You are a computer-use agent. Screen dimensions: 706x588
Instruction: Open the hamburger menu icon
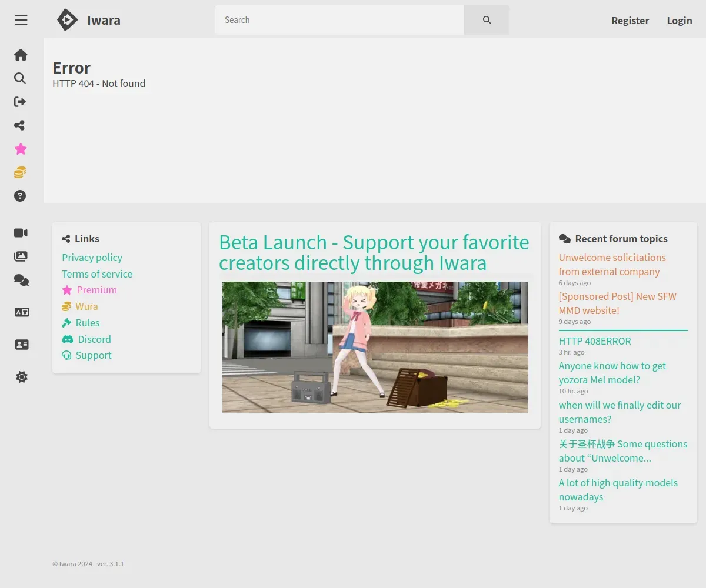[x=21, y=20]
